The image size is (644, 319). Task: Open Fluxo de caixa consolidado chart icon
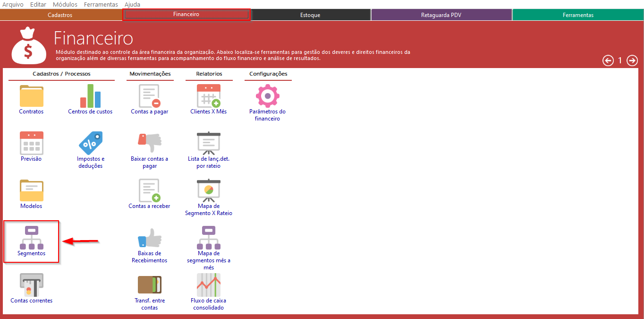click(x=208, y=285)
